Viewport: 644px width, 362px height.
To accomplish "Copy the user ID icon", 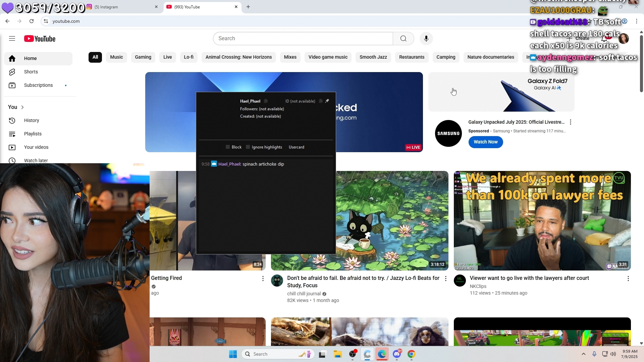I will pyautogui.click(x=321, y=101).
